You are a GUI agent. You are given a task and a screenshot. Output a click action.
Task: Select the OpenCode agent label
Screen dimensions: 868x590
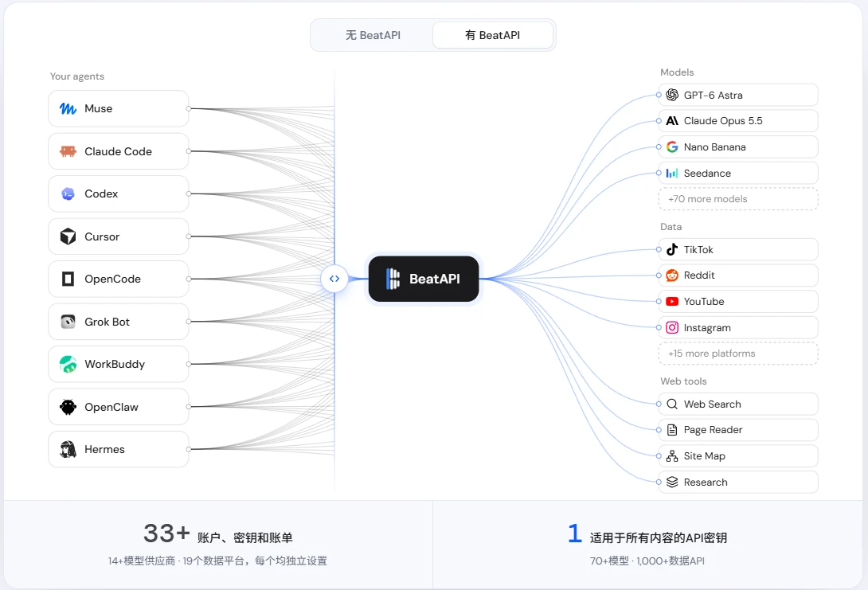click(x=112, y=279)
